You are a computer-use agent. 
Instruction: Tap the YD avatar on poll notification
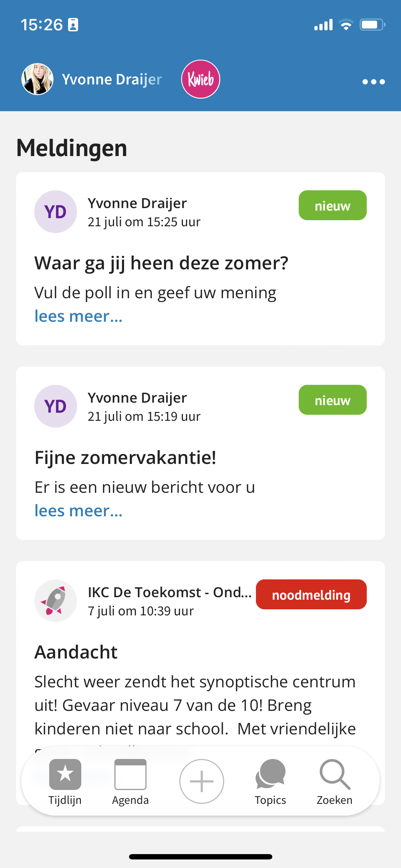click(56, 212)
